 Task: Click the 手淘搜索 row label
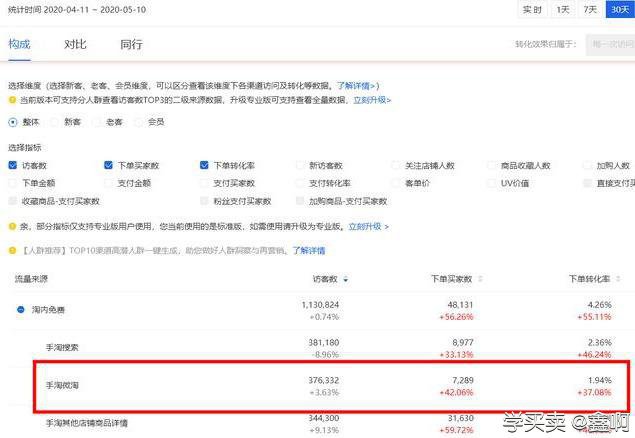62,348
